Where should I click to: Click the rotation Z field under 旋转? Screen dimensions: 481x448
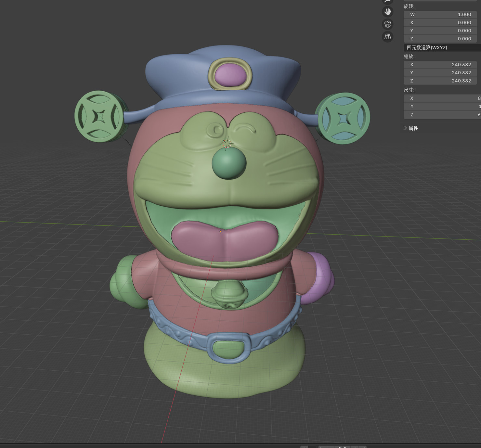440,39
